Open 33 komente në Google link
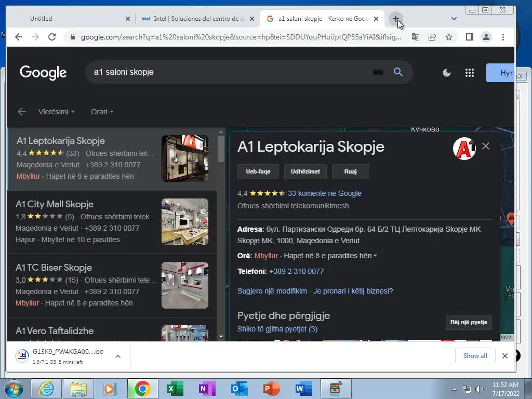 tap(325, 193)
